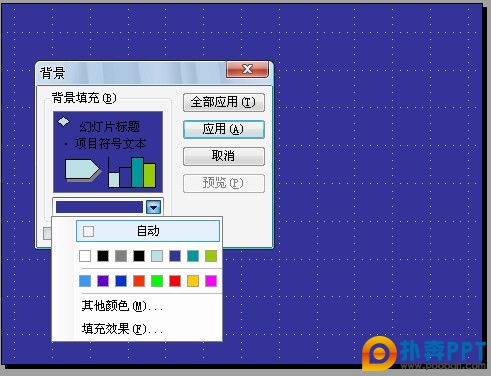This screenshot has width=491, height=376.
Task: Click the 全部应用 (T) button
Action: [224, 102]
